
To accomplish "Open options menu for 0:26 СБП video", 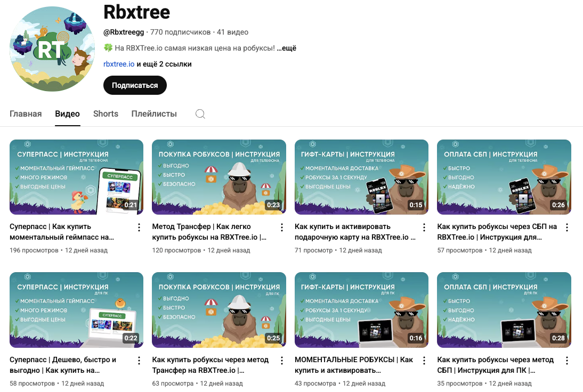I will (566, 227).
